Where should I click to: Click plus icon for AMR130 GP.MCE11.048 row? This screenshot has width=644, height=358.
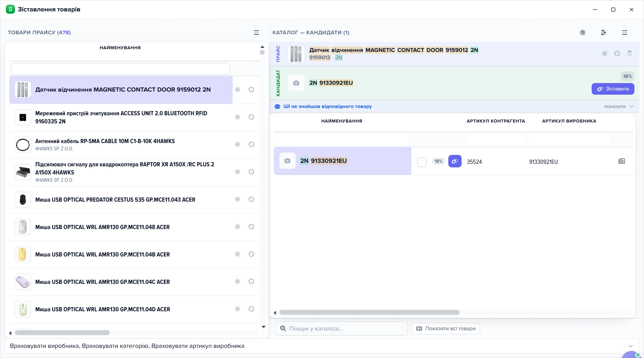tap(237, 227)
